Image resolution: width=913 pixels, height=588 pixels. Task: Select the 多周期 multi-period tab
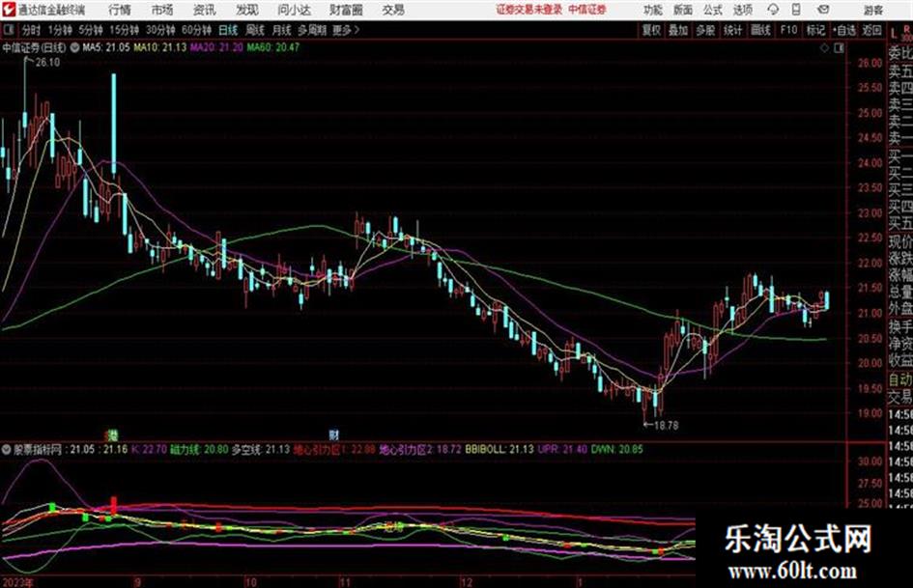tap(312, 30)
